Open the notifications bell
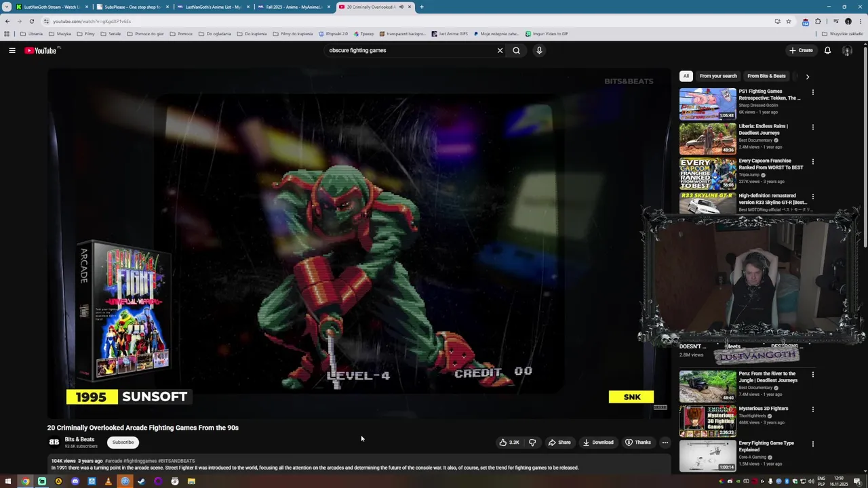The image size is (868, 488). (827, 50)
